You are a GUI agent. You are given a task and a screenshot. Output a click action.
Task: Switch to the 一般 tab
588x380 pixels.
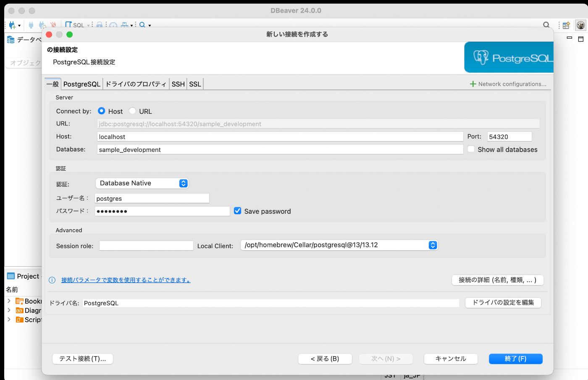(53, 84)
